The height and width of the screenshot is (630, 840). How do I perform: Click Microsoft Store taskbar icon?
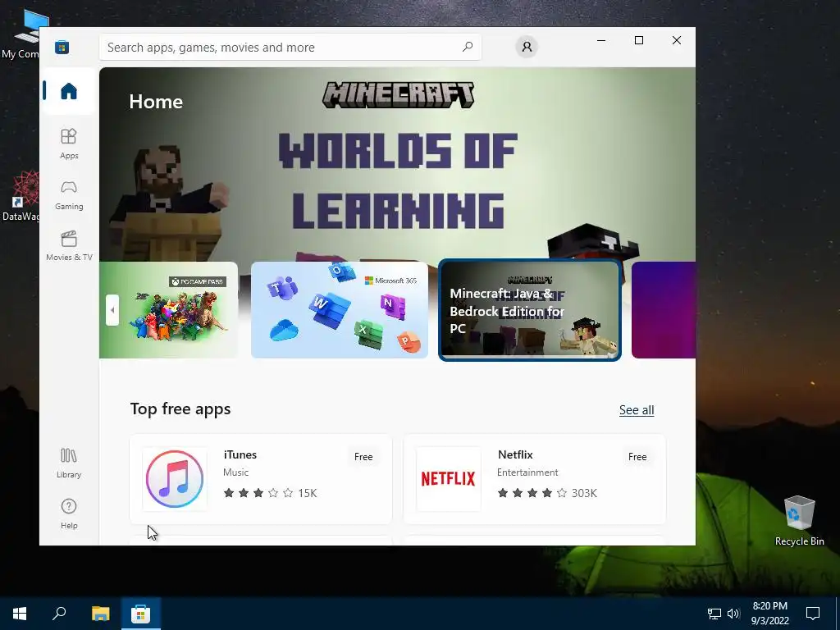(141, 614)
